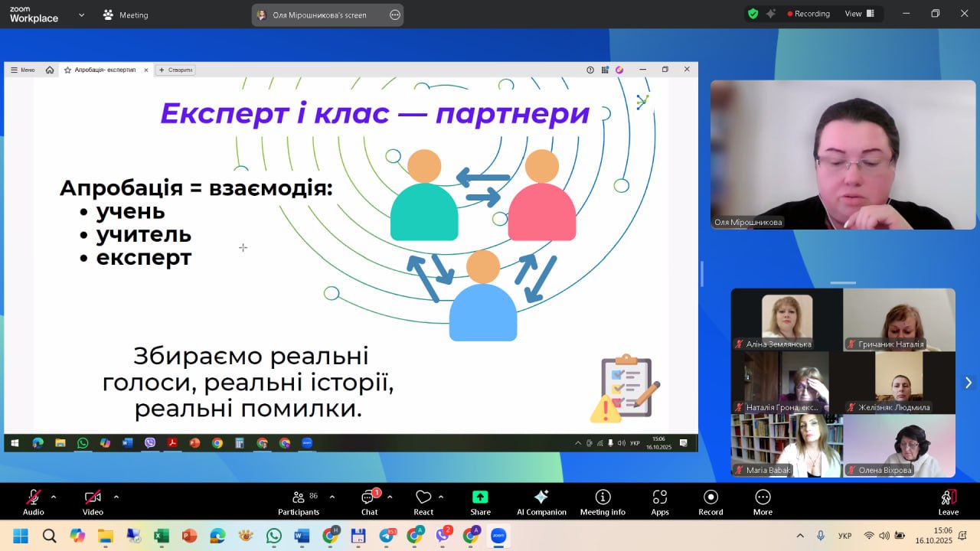Click the microphone icon in system tray
The width and height of the screenshot is (980, 551).
point(821,536)
